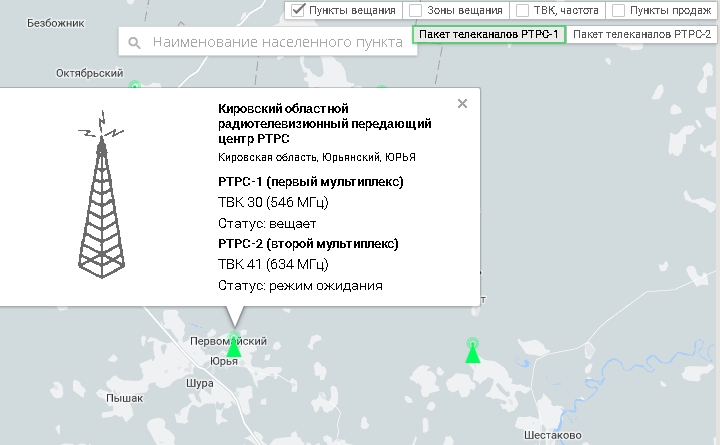Click the map label Юрья

pyautogui.click(x=224, y=361)
